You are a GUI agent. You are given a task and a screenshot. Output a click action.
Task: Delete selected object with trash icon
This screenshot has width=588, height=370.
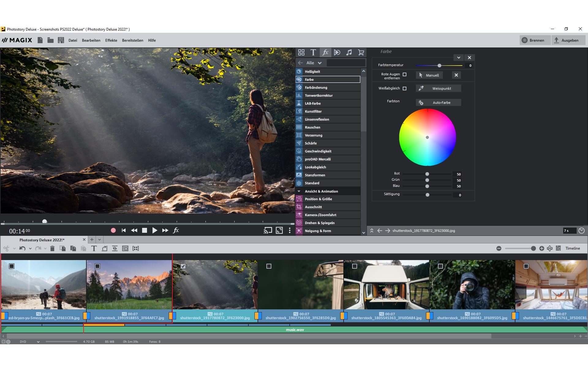coord(52,248)
